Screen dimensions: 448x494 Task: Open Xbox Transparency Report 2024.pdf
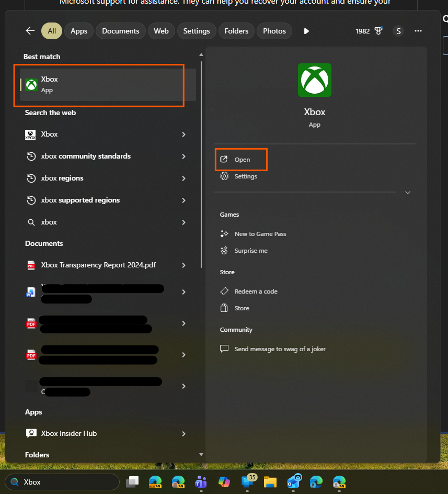click(98, 265)
